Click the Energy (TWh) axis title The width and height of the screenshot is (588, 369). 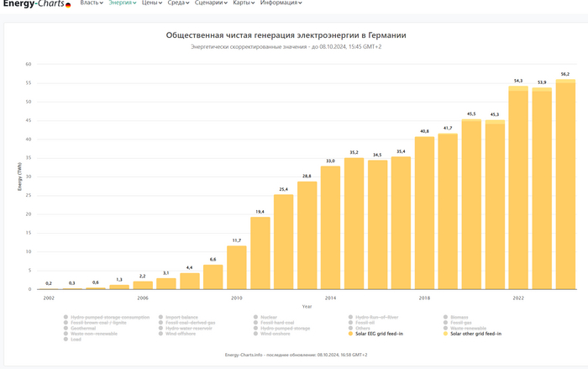click(19, 177)
